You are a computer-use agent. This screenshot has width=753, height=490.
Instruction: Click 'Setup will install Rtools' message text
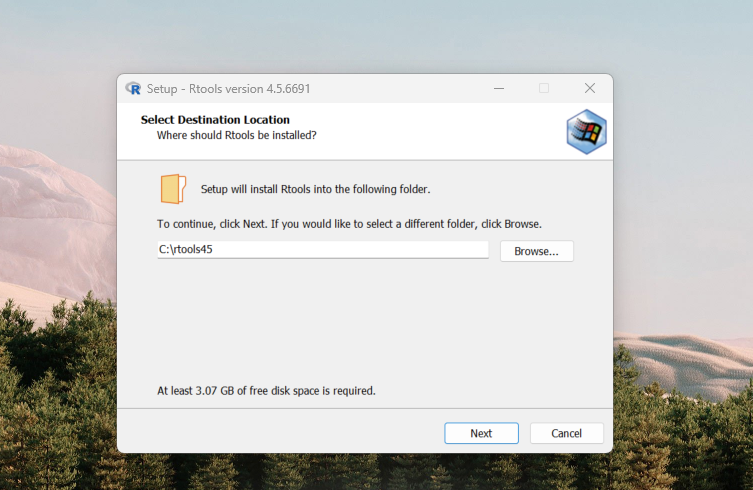(x=315, y=188)
